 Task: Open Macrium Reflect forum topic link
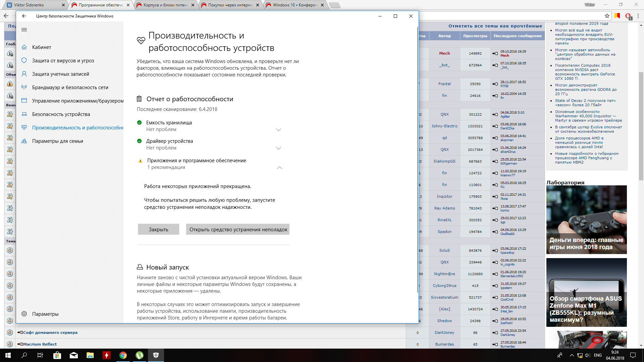point(40,344)
